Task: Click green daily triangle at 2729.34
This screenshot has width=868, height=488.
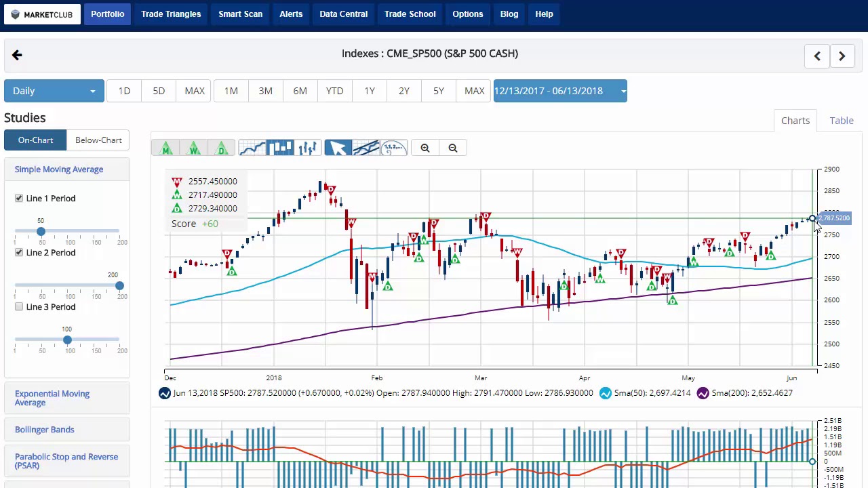Action: [x=177, y=209]
